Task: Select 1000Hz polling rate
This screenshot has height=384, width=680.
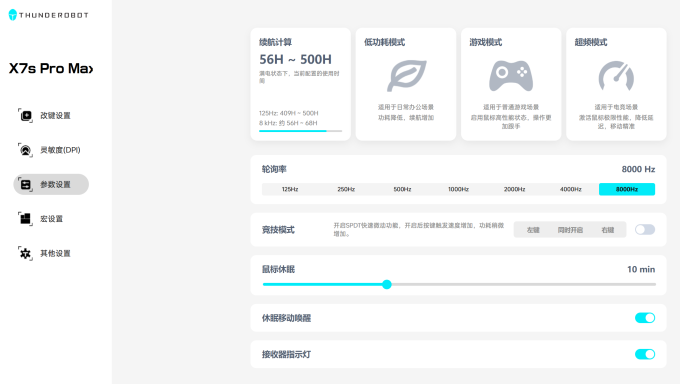Action: click(458, 189)
